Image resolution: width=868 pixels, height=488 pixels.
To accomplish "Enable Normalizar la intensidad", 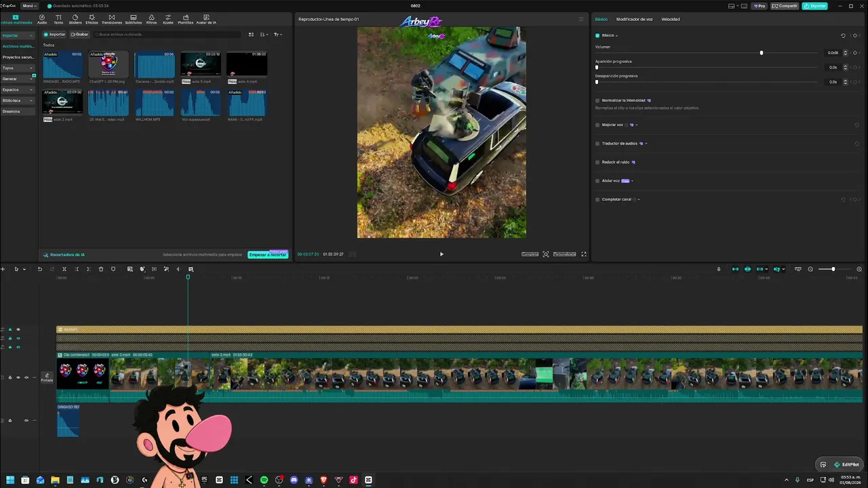I will click(x=597, y=100).
